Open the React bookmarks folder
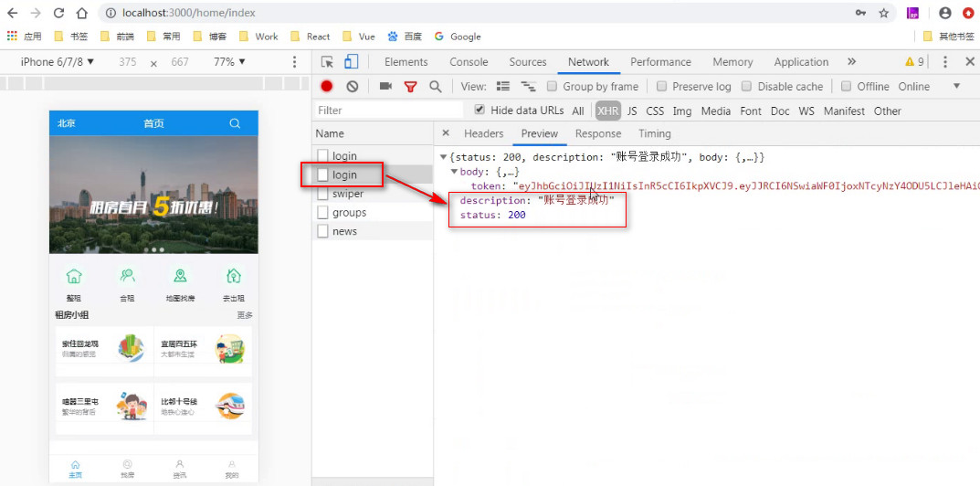The width and height of the screenshot is (980, 486). tap(310, 37)
